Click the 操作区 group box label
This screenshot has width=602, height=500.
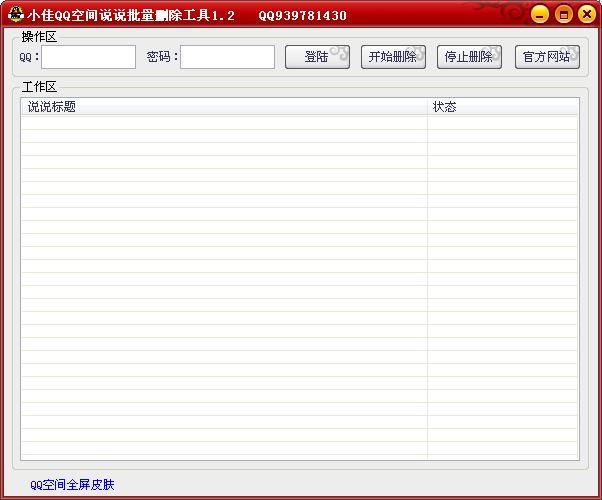tap(39, 37)
